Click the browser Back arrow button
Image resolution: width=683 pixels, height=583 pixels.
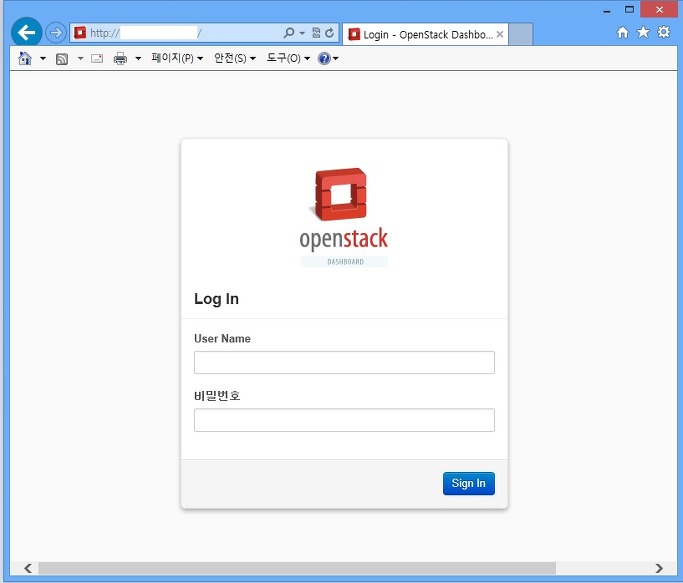click(x=27, y=32)
